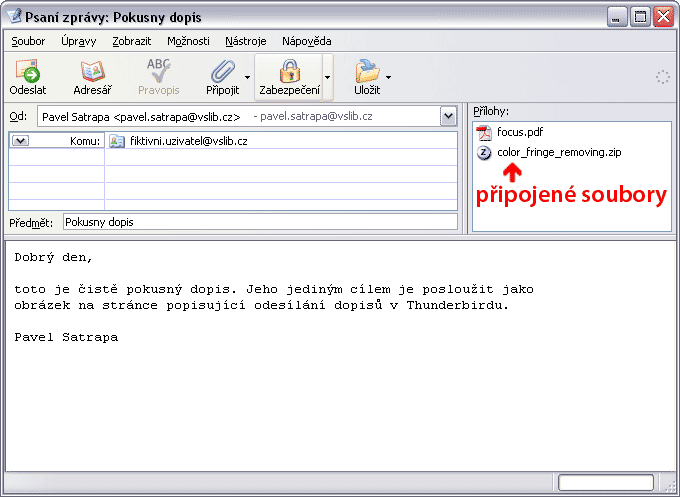
Task: Click the Pravopis spell check icon
Action: click(x=158, y=70)
